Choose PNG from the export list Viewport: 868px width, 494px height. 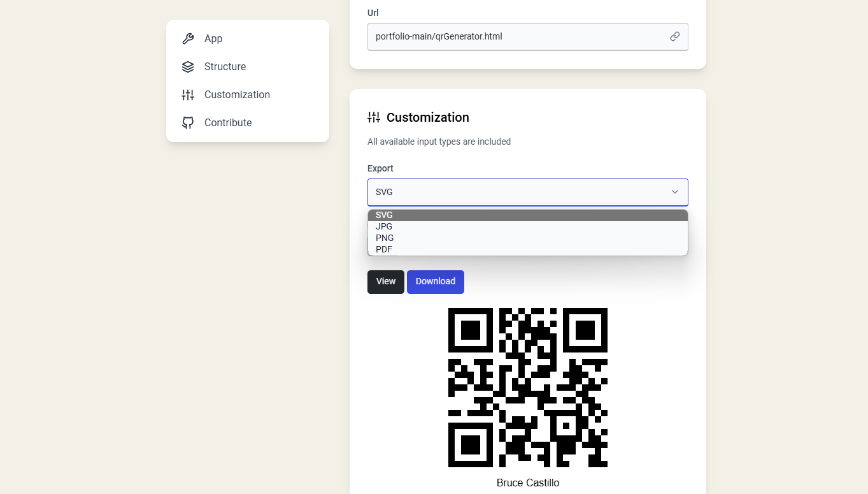pos(385,238)
